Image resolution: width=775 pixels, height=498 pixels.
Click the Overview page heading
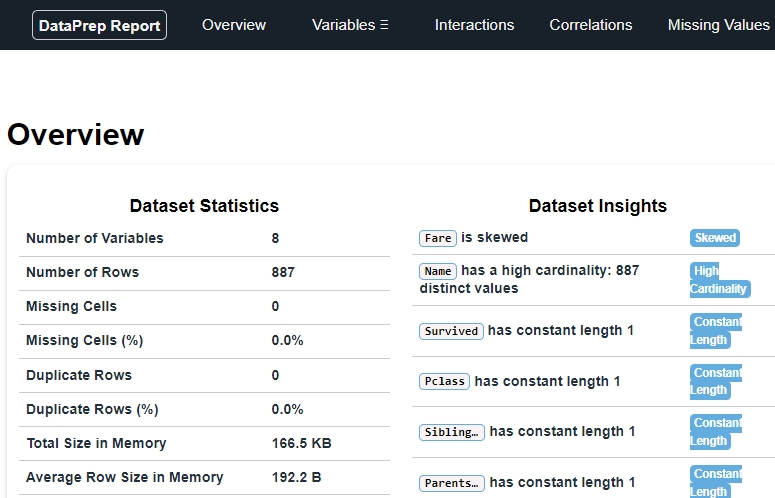[76, 134]
